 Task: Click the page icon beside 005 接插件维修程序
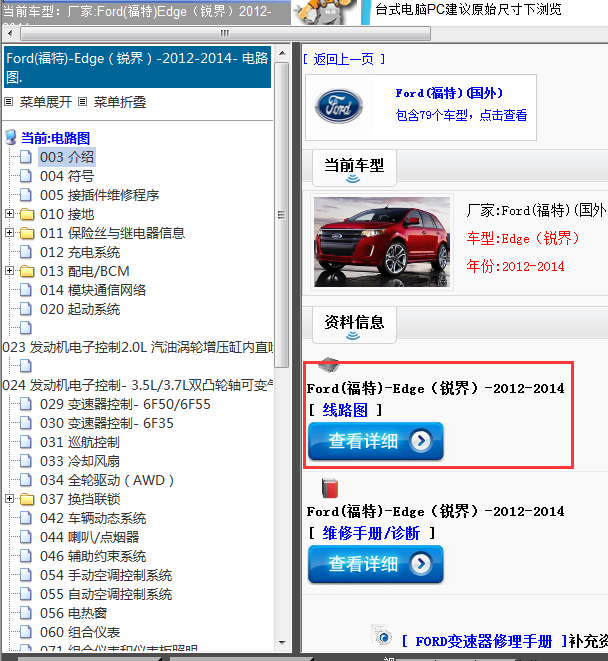pyautogui.click(x=26, y=195)
